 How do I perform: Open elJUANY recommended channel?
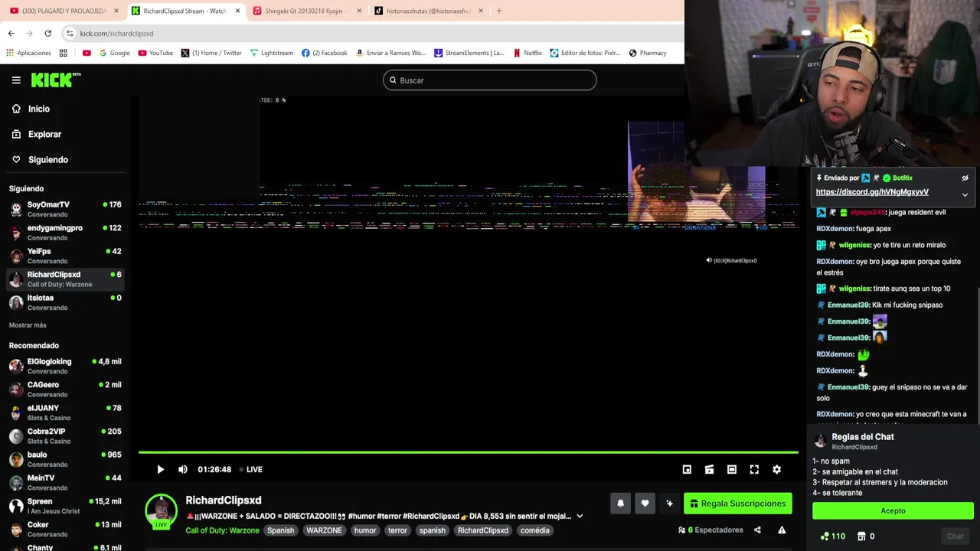click(65, 412)
